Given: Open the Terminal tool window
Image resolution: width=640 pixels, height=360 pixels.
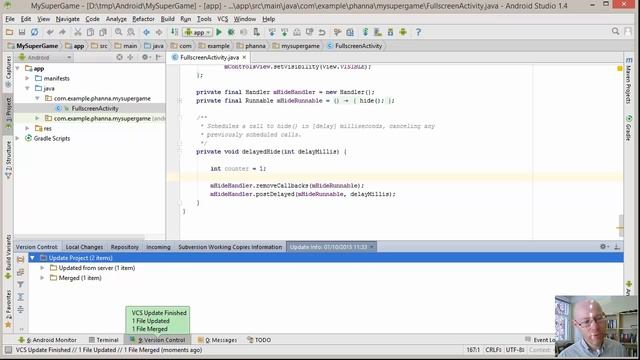Looking at the screenshot, I should (103, 340).
